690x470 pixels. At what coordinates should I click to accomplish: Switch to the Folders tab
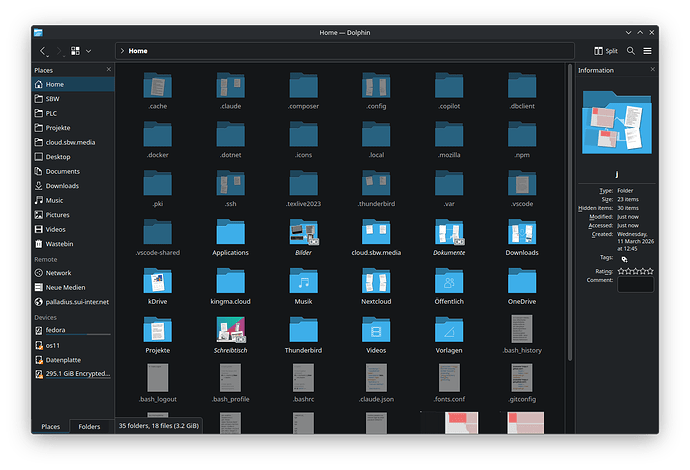pyautogui.click(x=89, y=426)
